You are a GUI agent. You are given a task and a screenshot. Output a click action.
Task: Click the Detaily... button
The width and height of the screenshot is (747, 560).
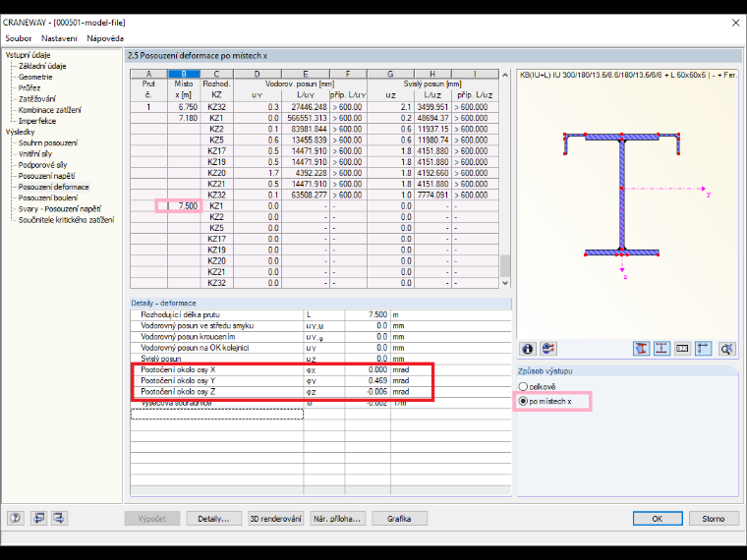click(x=213, y=519)
